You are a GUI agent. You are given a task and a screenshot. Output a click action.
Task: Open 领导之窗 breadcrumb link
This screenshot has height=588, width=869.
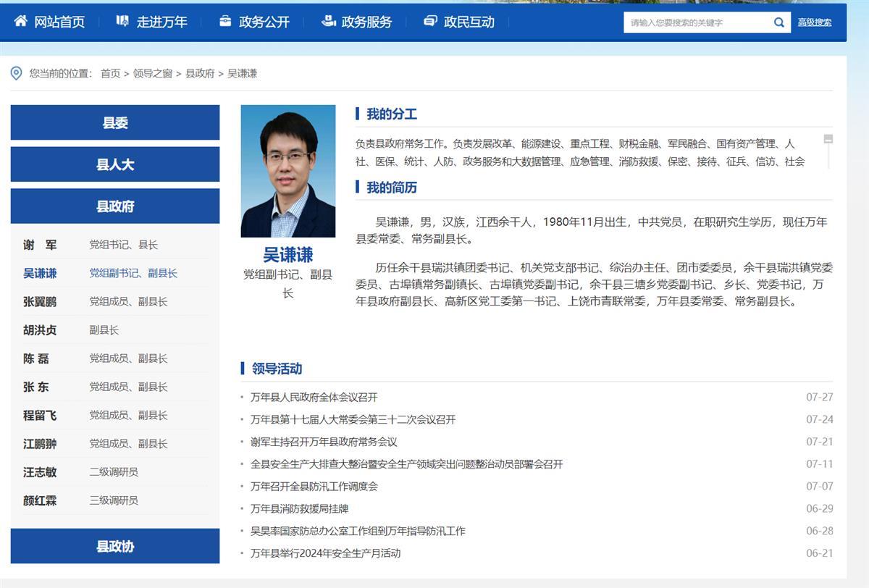coord(152,73)
